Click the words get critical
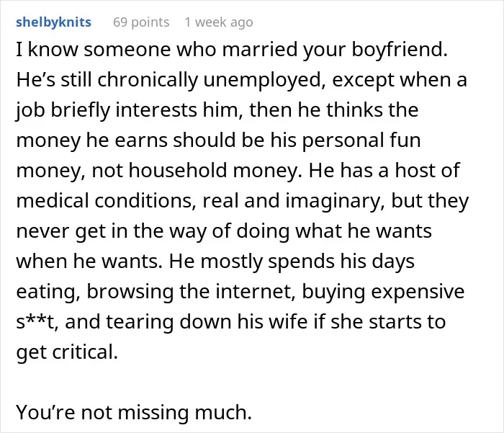Screen dimensions: 504x433 tap(67, 352)
